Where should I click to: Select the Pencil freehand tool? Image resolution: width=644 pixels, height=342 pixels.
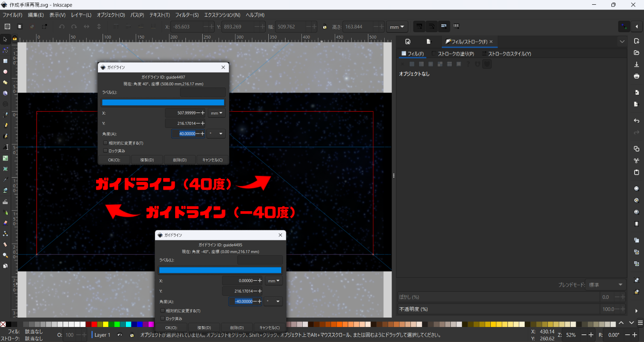pyautogui.click(x=5, y=126)
